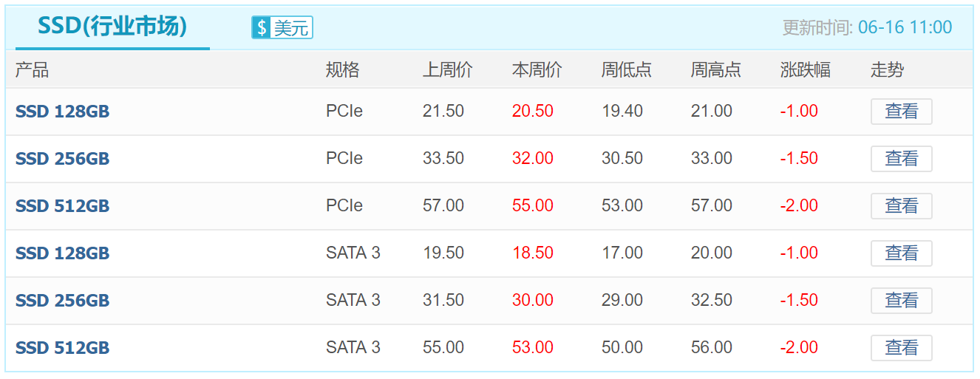Open the SSD 256GB SATA 3 product link
The height and width of the screenshot is (379, 980).
coord(62,301)
